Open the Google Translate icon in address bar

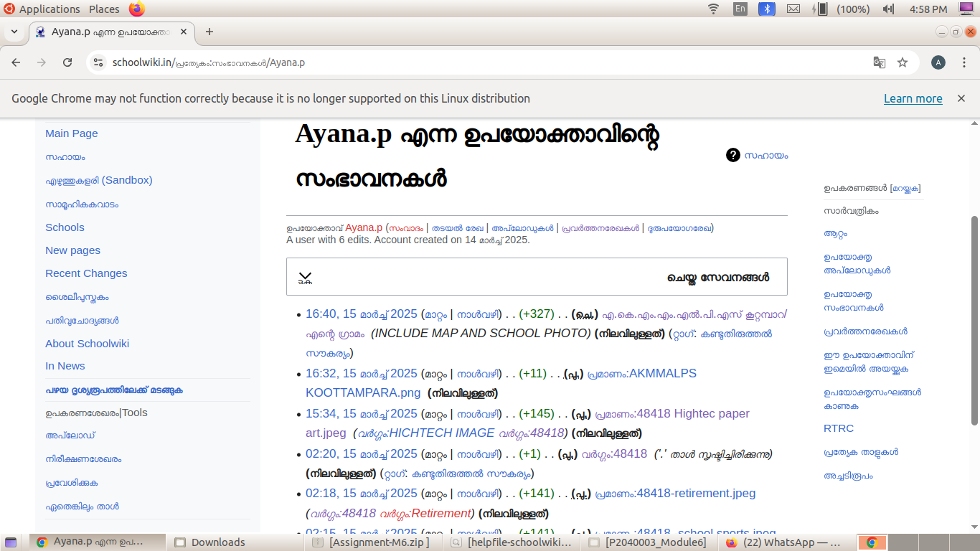(x=879, y=62)
